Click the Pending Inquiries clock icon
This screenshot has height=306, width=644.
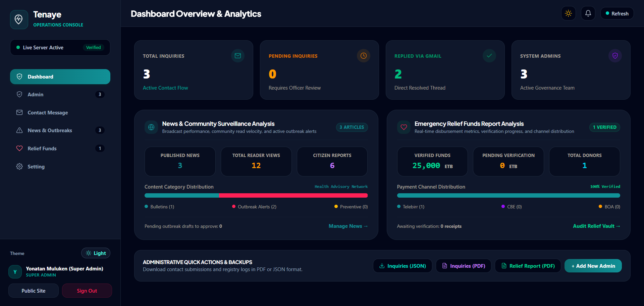pyautogui.click(x=364, y=56)
